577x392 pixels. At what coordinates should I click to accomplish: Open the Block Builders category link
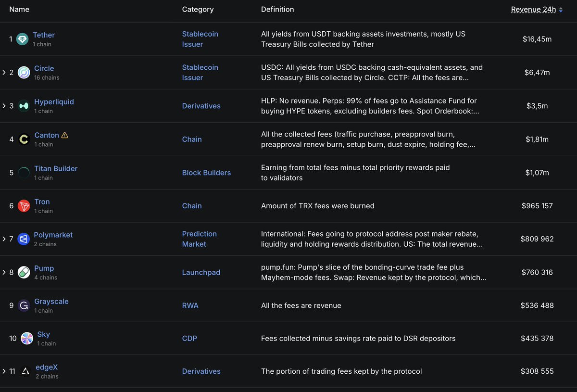click(x=206, y=173)
